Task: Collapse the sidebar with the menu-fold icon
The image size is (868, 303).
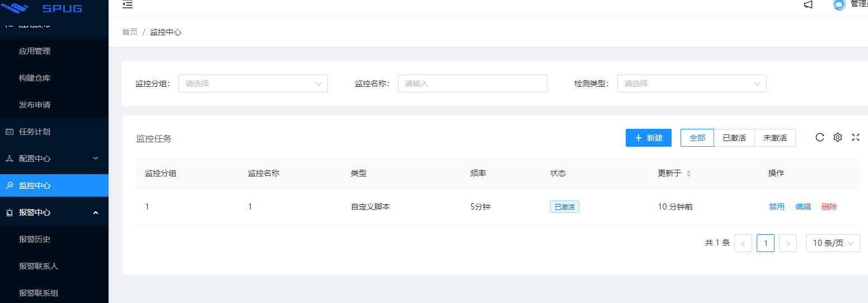Action: point(128,4)
